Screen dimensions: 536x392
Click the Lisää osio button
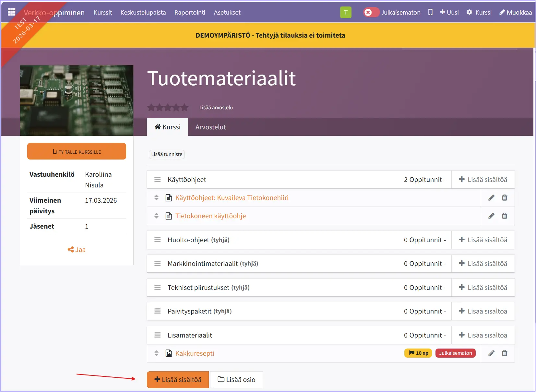tap(236, 380)
